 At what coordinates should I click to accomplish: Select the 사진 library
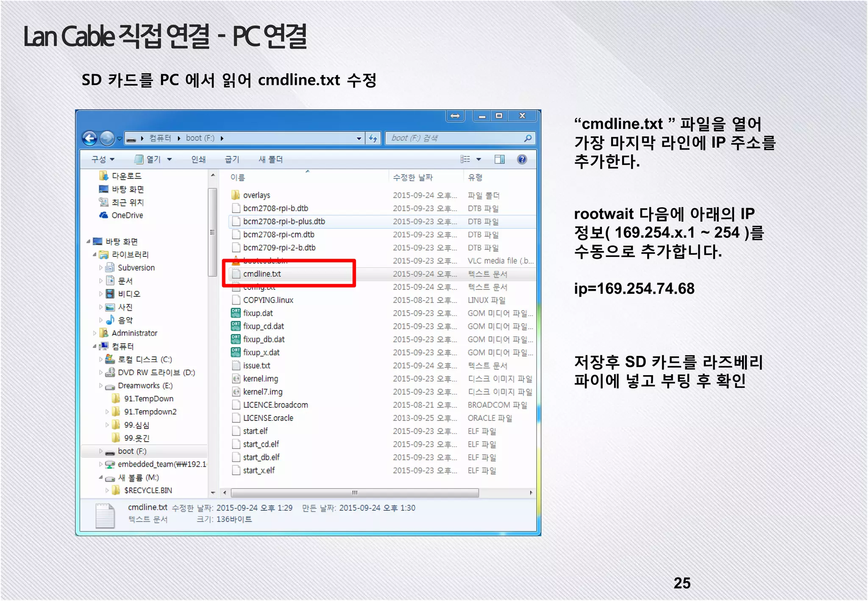125,307
